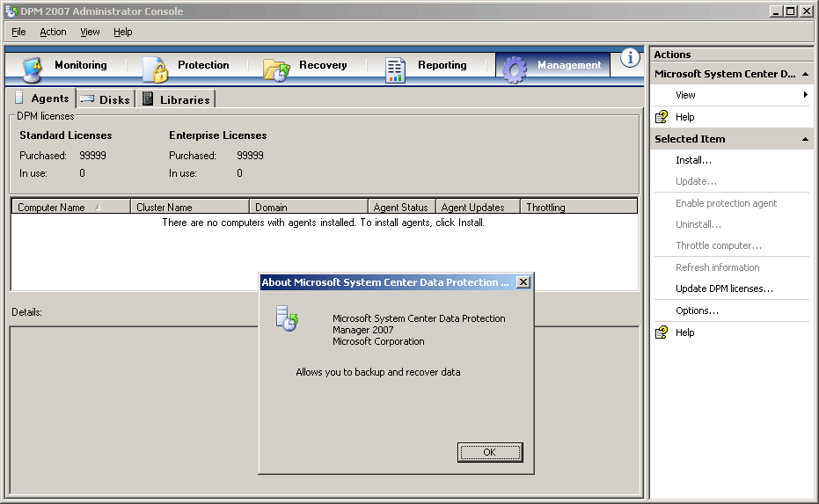Click Uninstall... action
This screenshot has width=819, height=504.
point(698,224)
